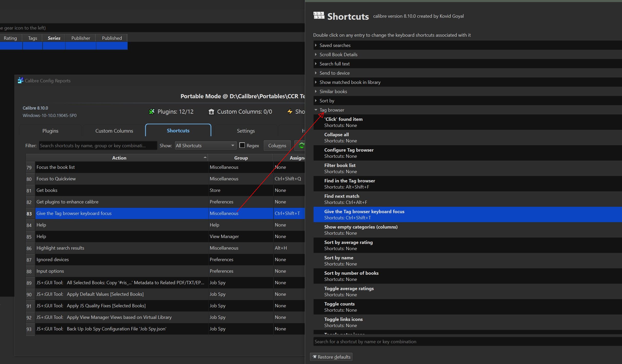
Task: Select Find next match entry
Action: (468, 199)
